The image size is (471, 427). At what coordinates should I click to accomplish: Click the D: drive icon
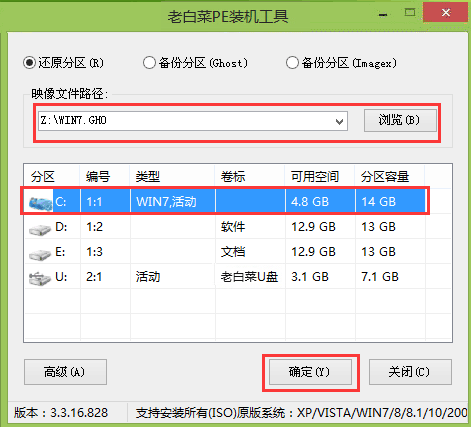(40, 228)
